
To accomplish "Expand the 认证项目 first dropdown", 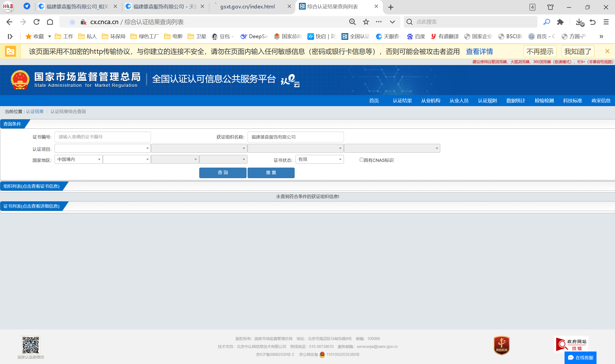I will tap(102, 148).
